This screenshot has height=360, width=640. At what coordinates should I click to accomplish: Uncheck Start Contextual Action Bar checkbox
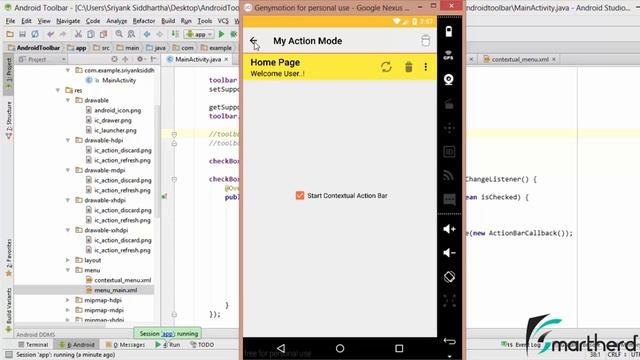[x=300, y=196]
